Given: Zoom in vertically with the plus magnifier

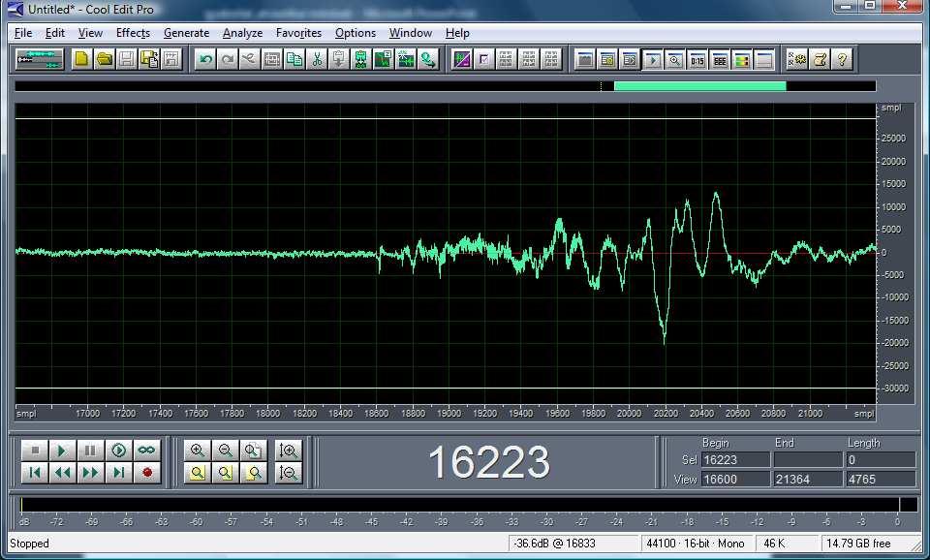Looking at the screenshot, I should tap(289, 451).
